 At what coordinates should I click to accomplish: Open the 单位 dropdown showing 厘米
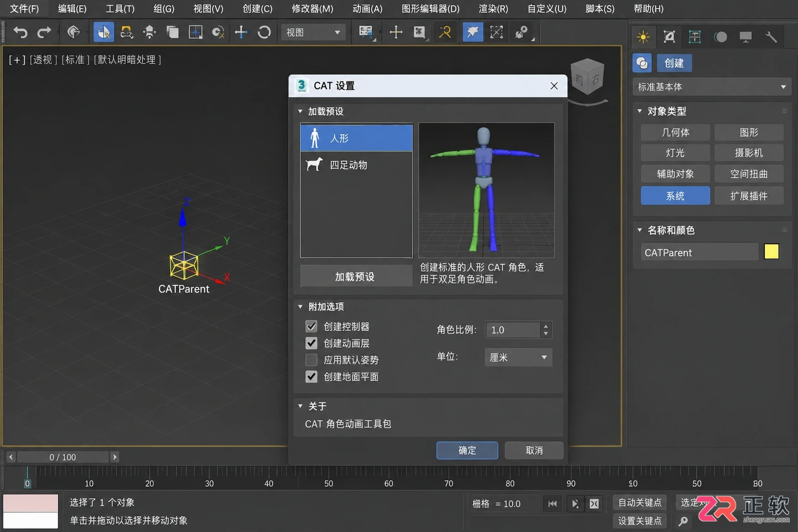[518, 357]
